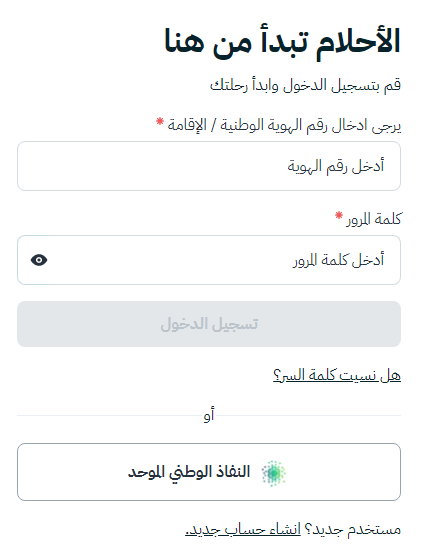Sign in with النفاذ الوطني الموحد button
Image resolution: width=423 pixels, height=559 pixels.
(209, 472)
